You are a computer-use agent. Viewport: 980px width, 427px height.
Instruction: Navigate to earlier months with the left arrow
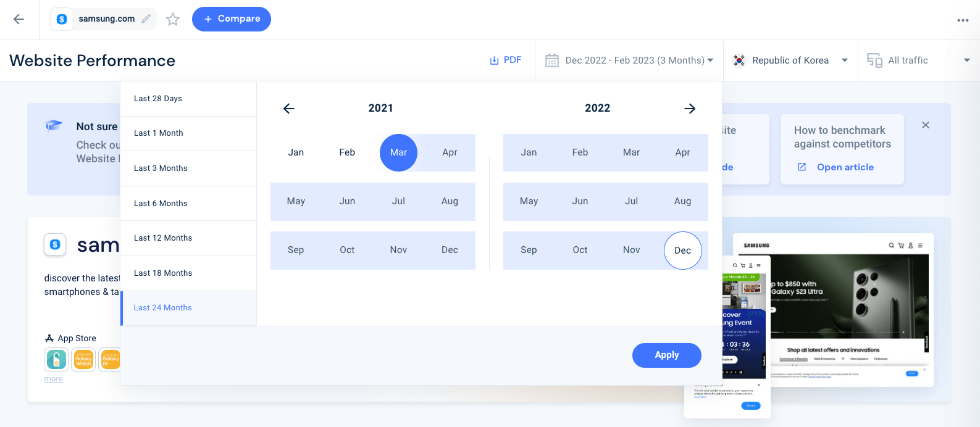coord(288,109)
